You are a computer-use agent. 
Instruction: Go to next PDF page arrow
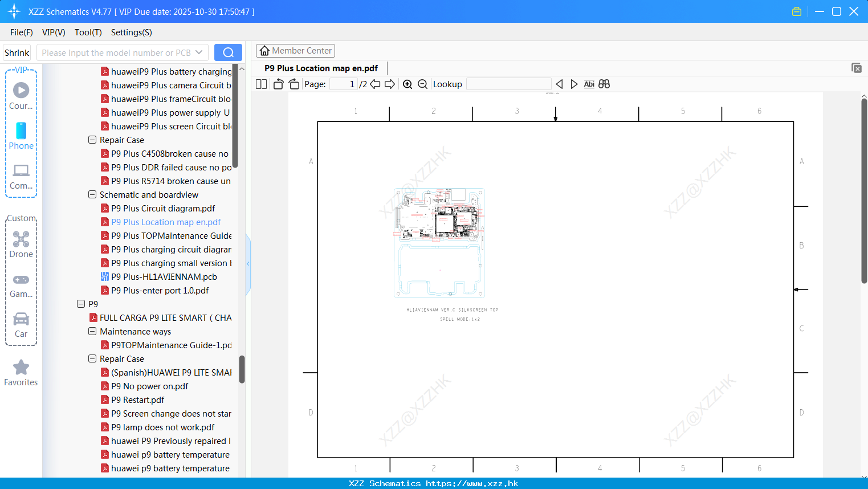[390, 84]
